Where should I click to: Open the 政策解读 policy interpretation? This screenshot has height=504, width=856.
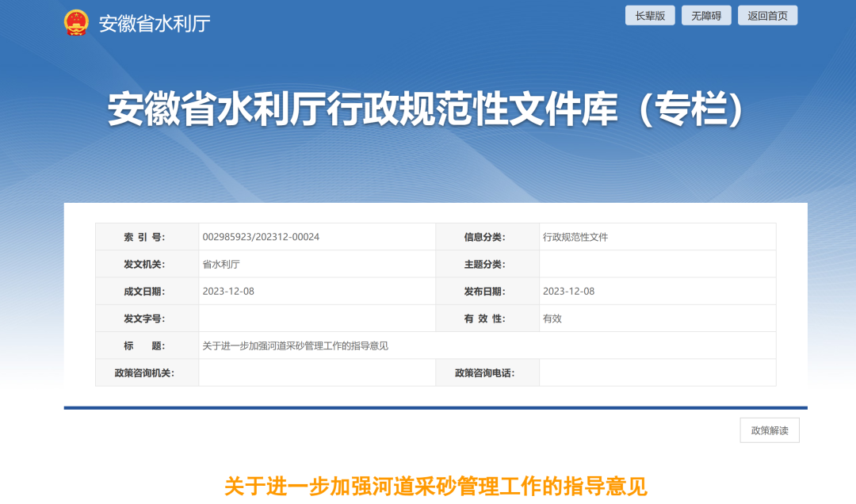769,430
